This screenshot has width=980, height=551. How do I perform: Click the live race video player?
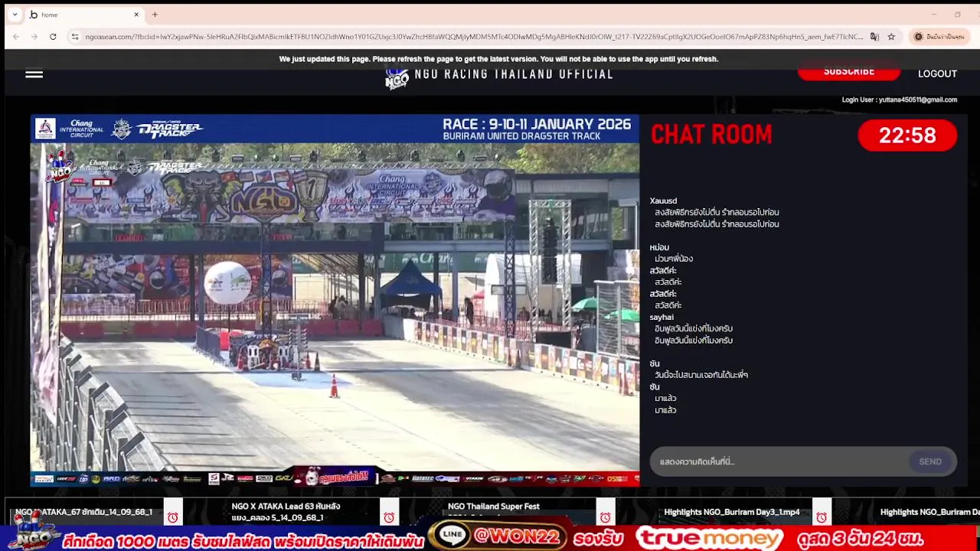[x=335, y=301]
